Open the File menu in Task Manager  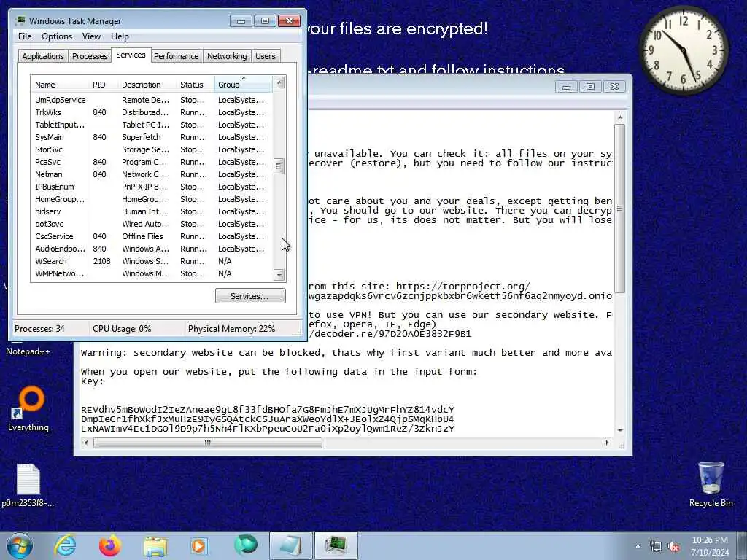click(25, 36)
